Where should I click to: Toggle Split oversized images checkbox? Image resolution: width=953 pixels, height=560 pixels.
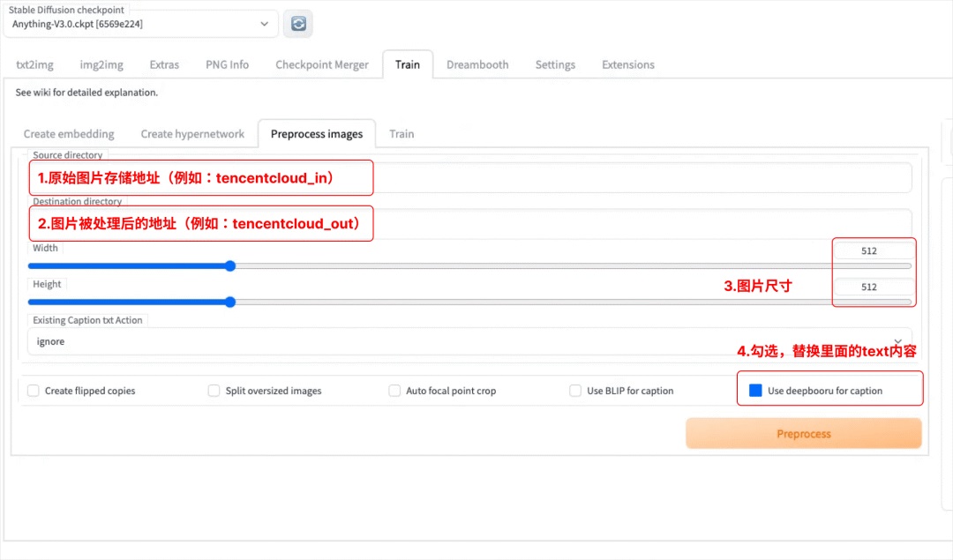(x=214, y=391)
